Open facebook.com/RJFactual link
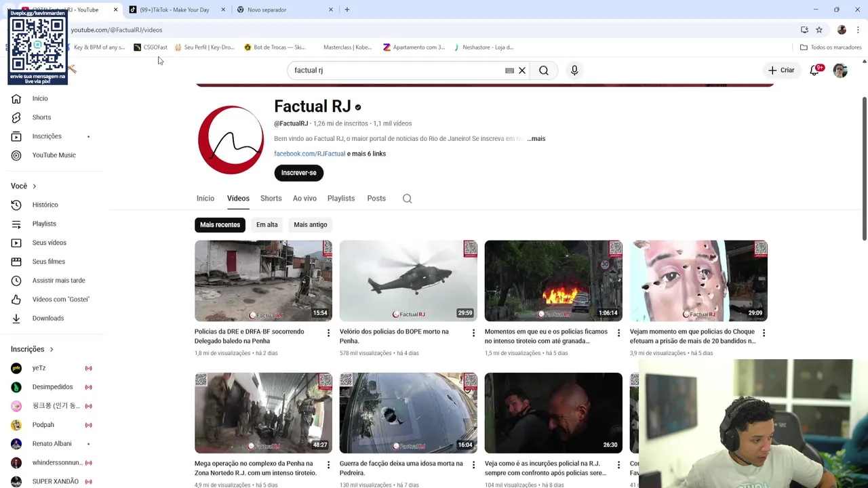The image size is (868, 488). click(x=309, y=154)
